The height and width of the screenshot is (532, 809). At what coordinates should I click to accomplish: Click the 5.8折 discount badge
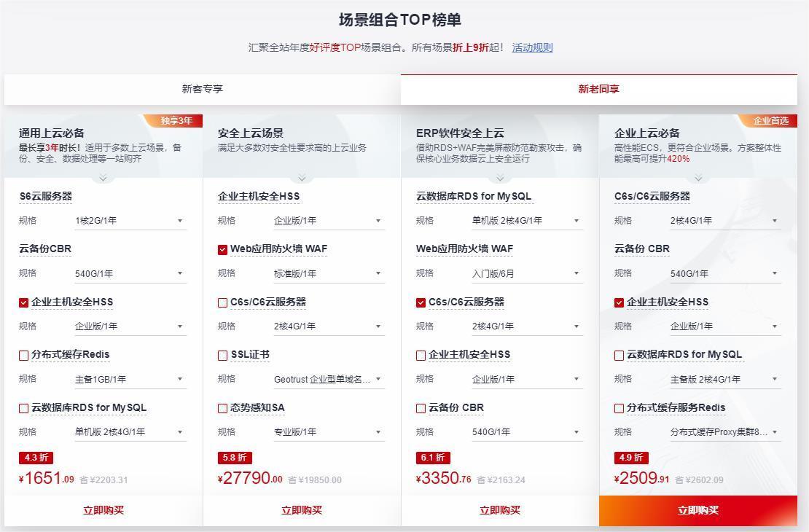[235, 458]
